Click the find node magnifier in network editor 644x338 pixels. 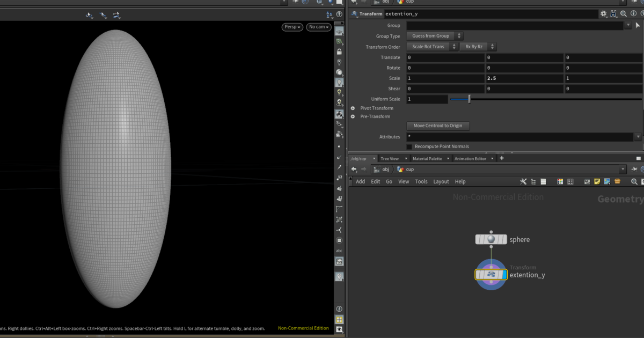pos(634,182)
